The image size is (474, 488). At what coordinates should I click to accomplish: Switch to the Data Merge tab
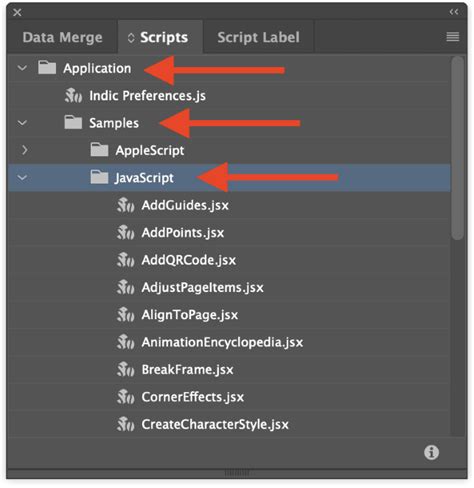[x=62, y=37]
